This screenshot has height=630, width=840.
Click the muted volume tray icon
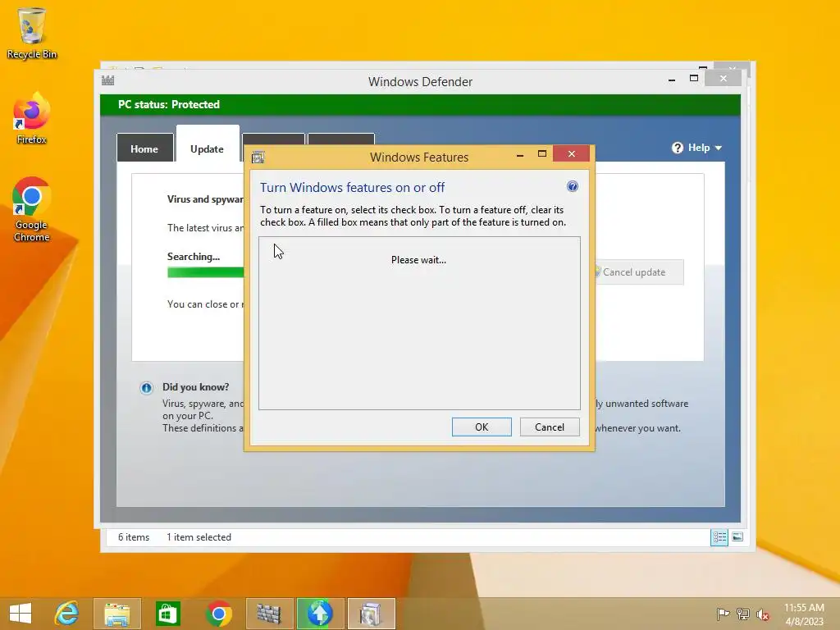coord(762,614)
